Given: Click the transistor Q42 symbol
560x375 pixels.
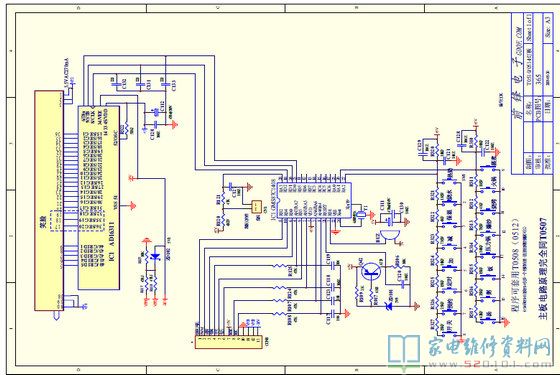Looking at the screenshot, I should coord(371,271).
